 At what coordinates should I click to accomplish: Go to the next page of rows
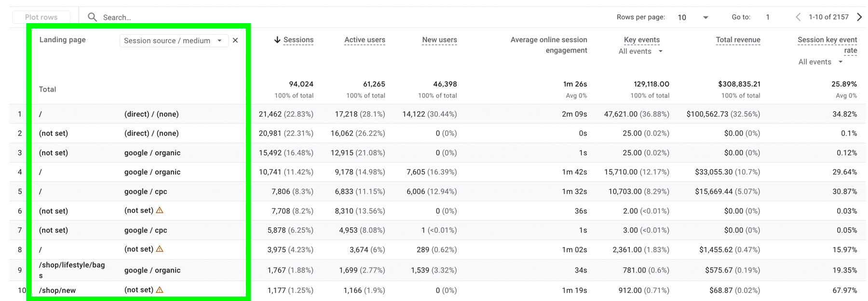(x=859, y=17)
